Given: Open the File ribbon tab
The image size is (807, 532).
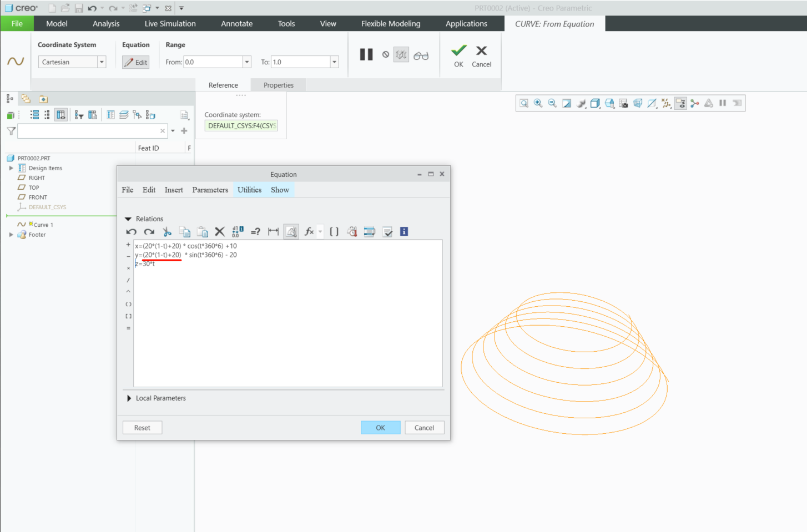Looking at the screenshot, I should (17, 23).
